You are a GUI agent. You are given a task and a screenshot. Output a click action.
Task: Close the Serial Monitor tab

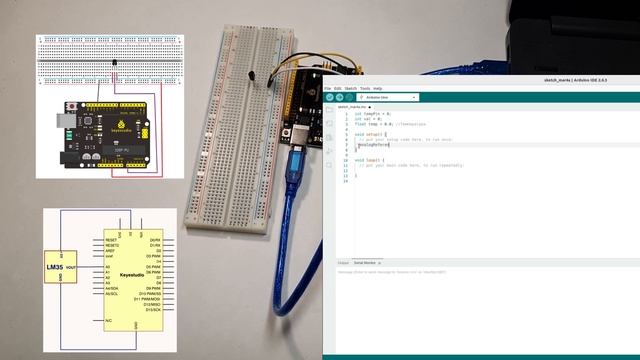[380, 263]
